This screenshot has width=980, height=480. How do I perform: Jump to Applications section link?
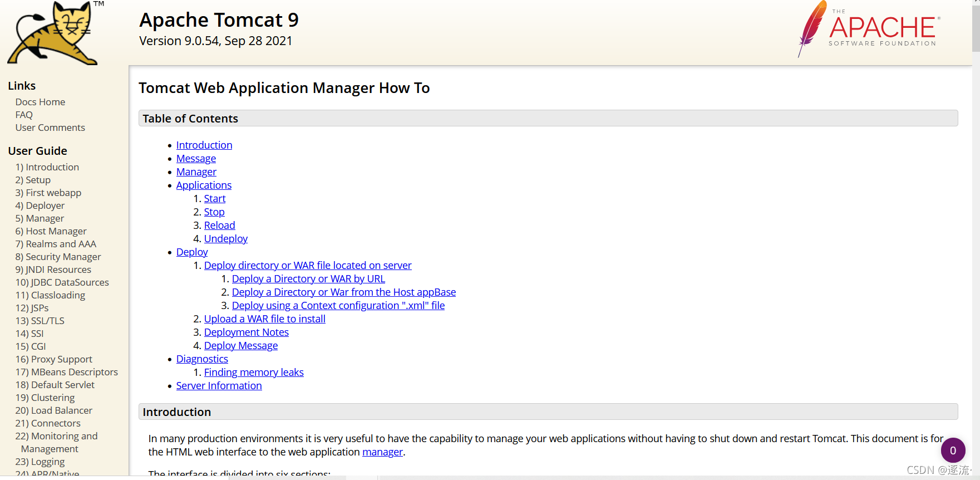click(x=204, y=185)
